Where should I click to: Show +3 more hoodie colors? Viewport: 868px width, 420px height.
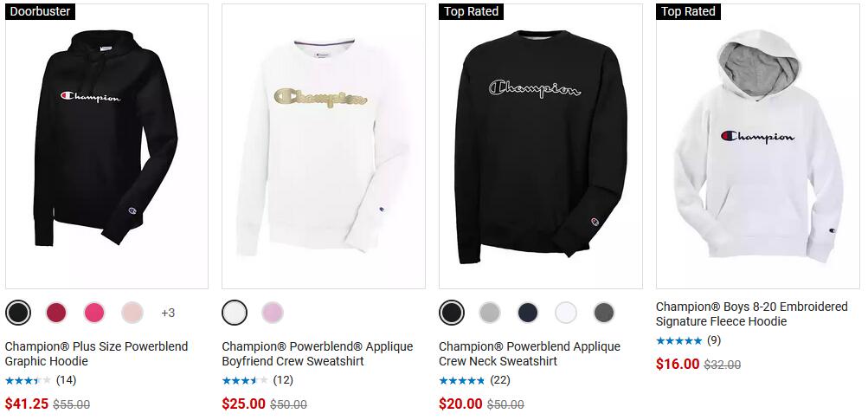click(168, 313)
